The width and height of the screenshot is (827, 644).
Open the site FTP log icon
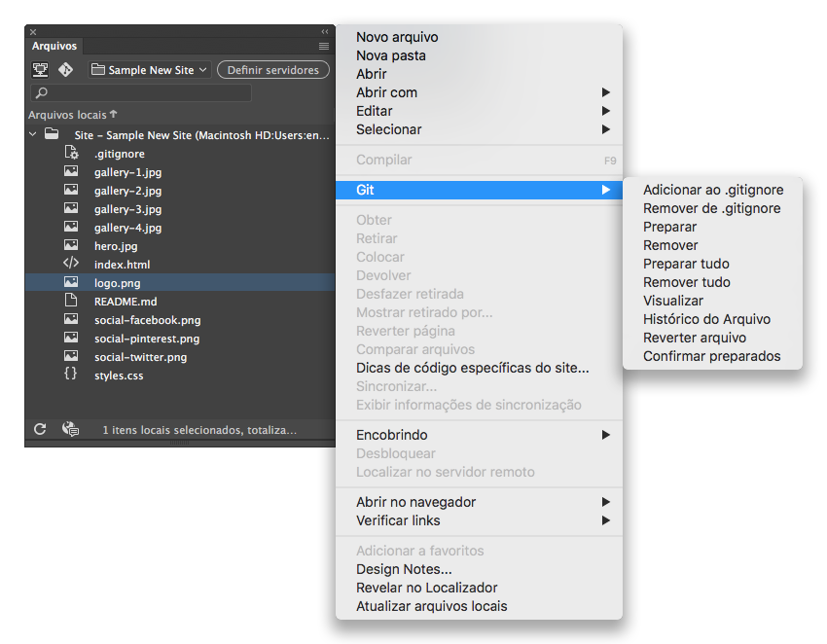point(70,429)
